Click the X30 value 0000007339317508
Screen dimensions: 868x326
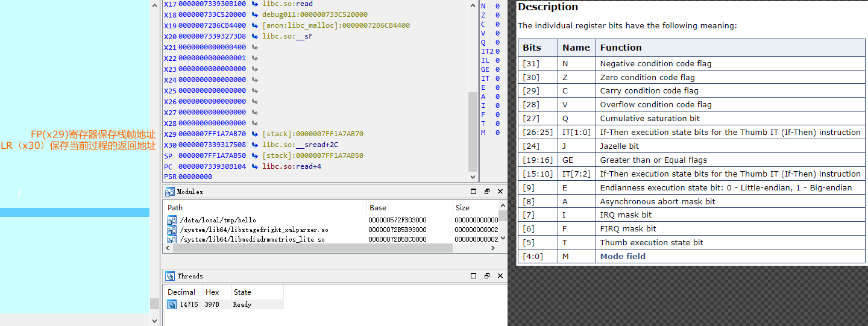(212, 145)
